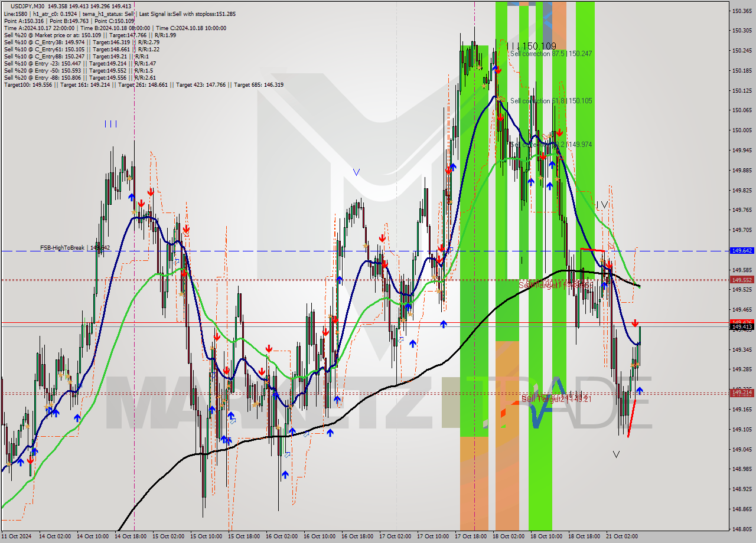Click the 21 Oct 02:00 time label

pyautogui.click(x=621, y=537)
